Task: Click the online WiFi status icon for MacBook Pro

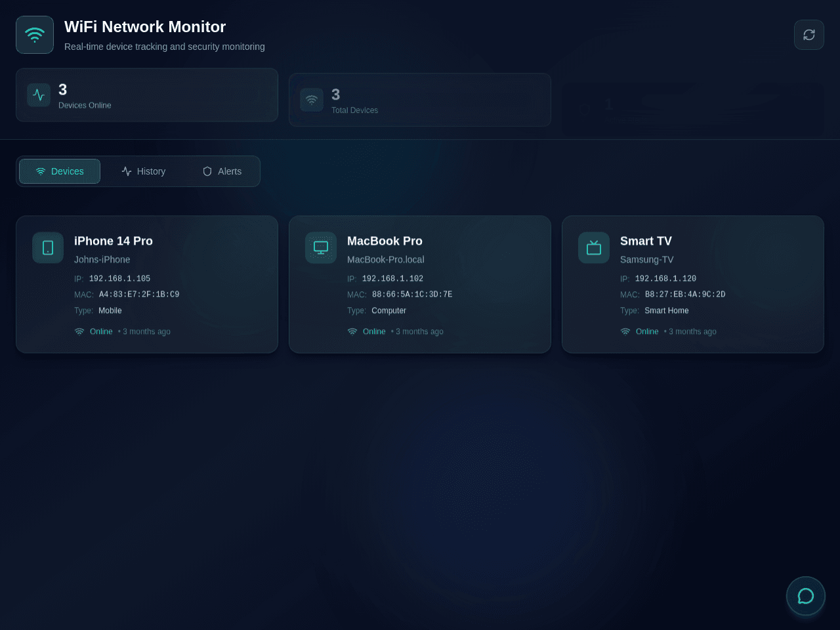Action: pos(352,331)
